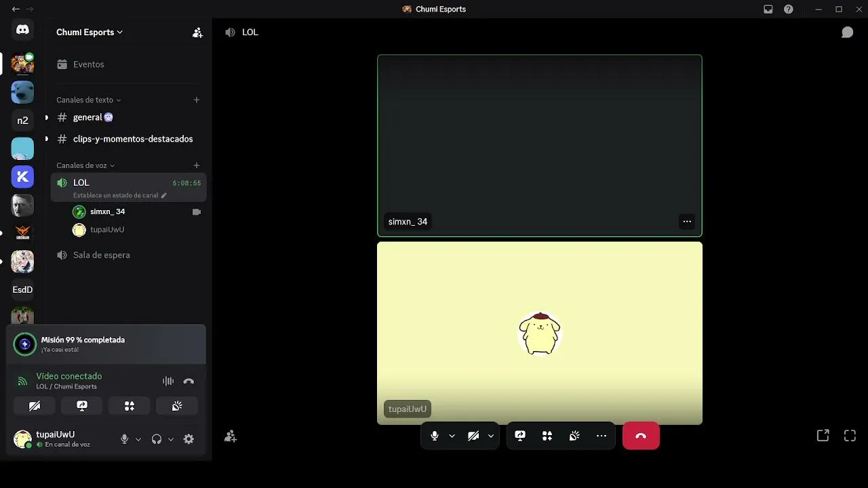Mute microphone in user panel
This screenshot has width=868, height=488.
pos(125,439)
